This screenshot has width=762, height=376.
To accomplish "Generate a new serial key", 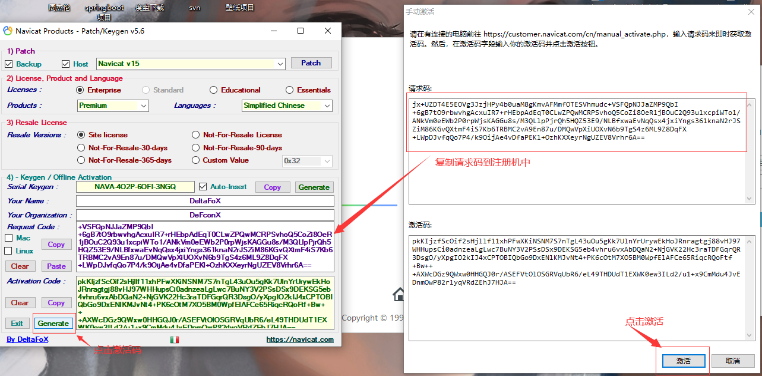I will coord(314,187).
